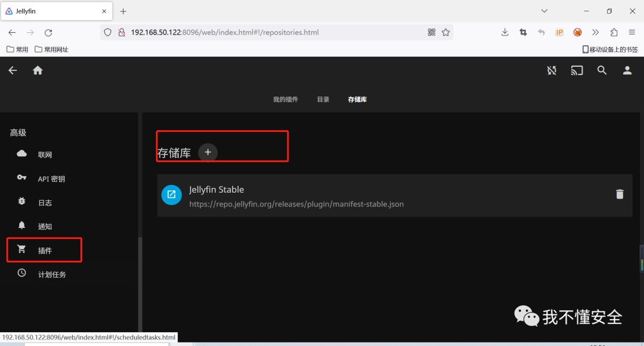Viewport: 644px width, 346px height.
Task: Switch to 存储库 repositories tab
Action: (357, 100)
